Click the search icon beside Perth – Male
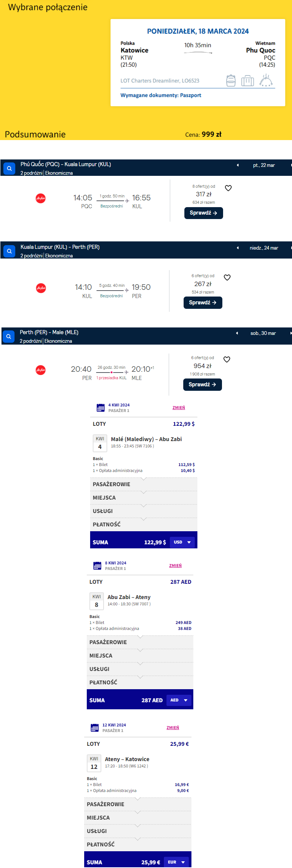292x868 pixels. pyautogui.click(x=9, y=336)
